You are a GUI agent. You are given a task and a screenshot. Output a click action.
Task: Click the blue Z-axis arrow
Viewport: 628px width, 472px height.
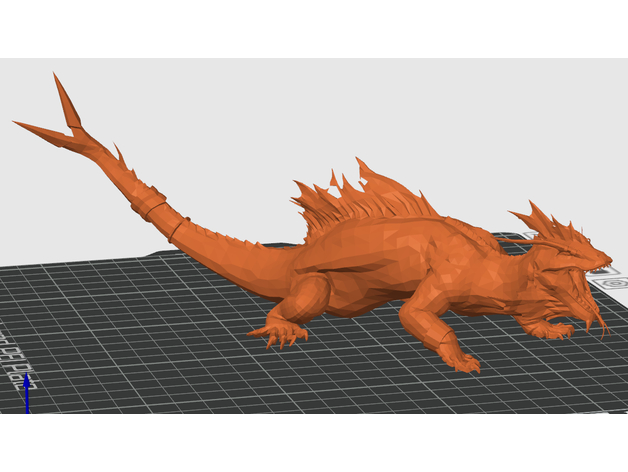[26, 395]
